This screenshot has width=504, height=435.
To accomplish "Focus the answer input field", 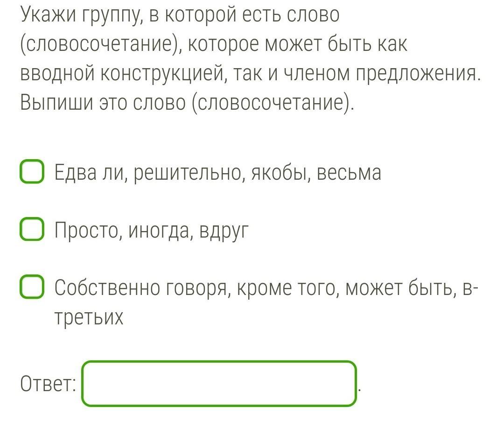I will pos(218,384).
